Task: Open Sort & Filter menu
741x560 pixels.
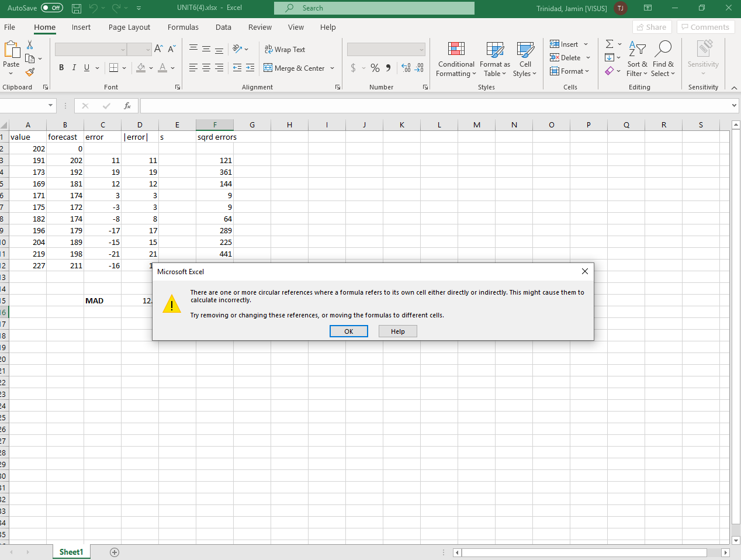Action: [x=637, y=58]
